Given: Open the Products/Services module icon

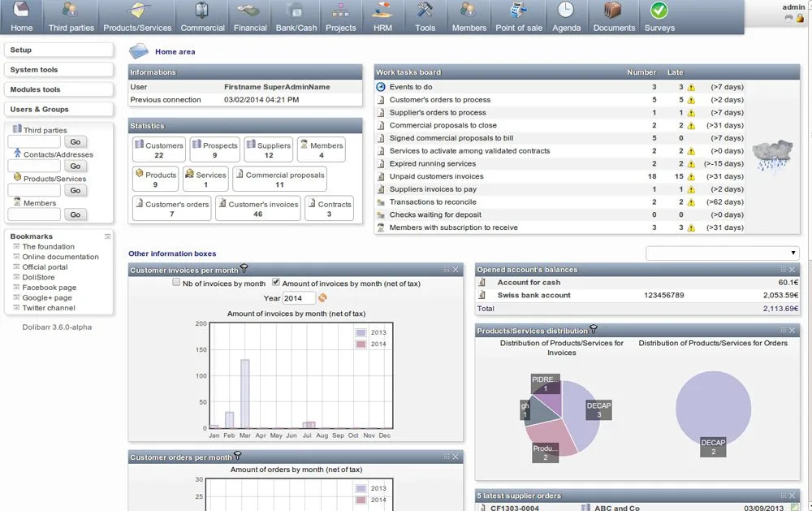Looking at the screenshot, I should tap(137, 9).
